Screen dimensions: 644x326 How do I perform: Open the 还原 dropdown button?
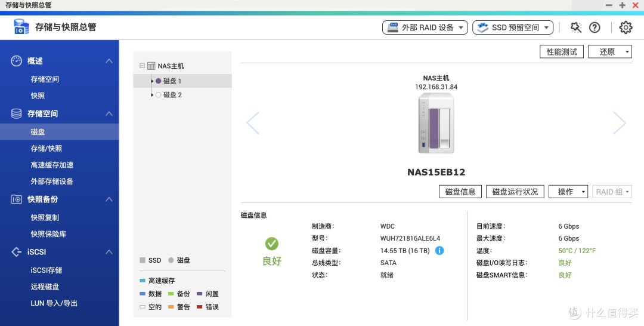(x=610, y=52)
